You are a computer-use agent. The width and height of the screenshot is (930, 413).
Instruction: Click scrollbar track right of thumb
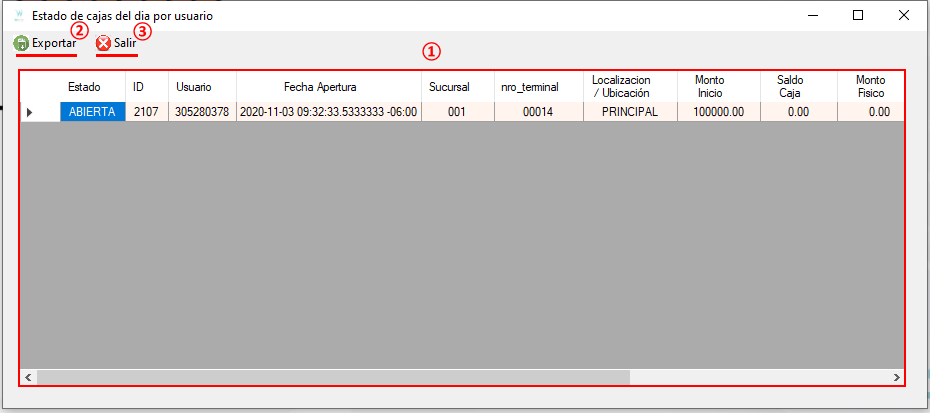coord(760,377)
